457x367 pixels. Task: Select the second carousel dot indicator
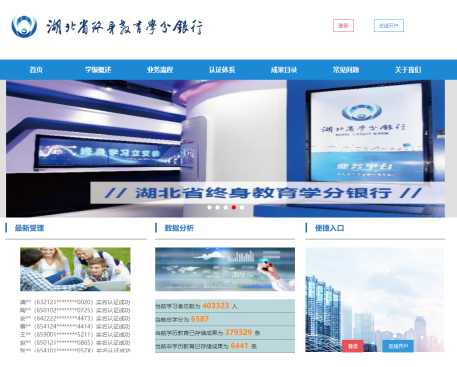[217, 207]
